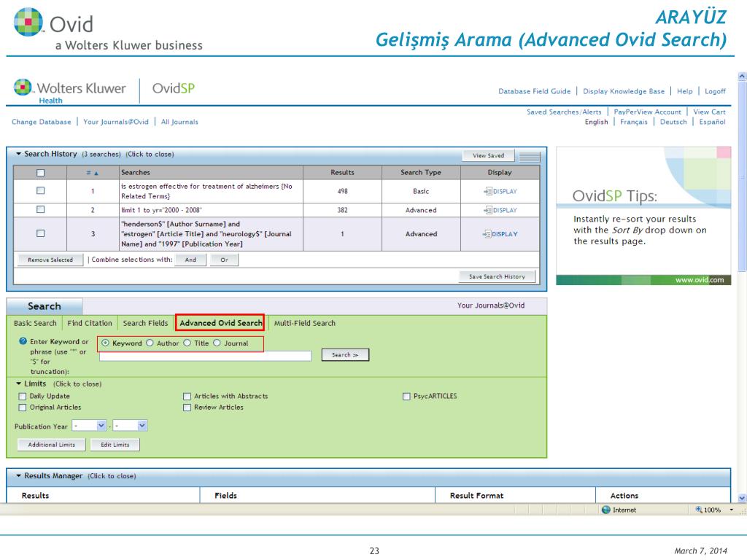Open Publication Year end dropdown
This screenshot has width=747, height=560.
pos(142,425)
